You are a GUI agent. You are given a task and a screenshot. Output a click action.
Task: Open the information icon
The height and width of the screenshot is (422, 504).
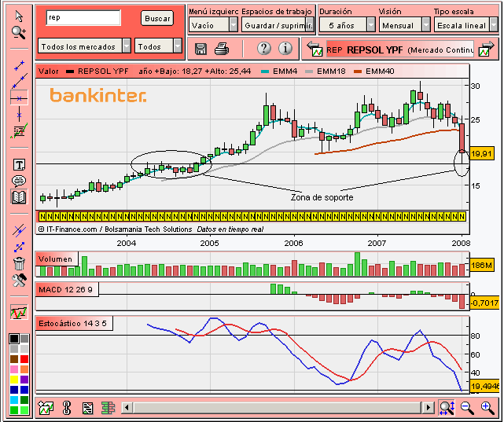tap(285, 49)
